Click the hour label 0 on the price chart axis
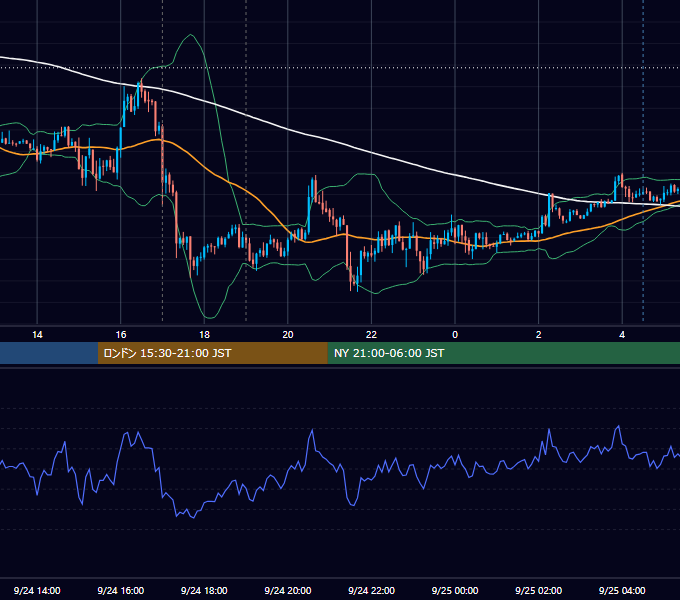The width and height of the screenshot is (680, 600). [x=455, y=335]
